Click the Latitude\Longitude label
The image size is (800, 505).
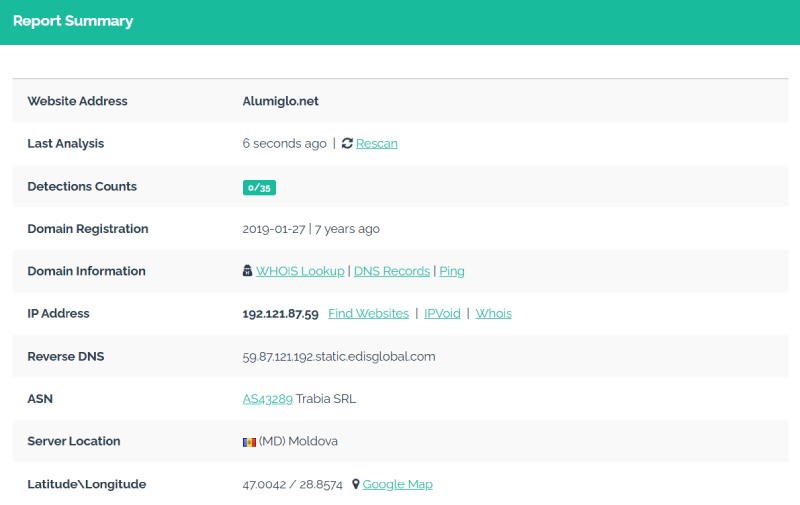[x=87, y=484]
